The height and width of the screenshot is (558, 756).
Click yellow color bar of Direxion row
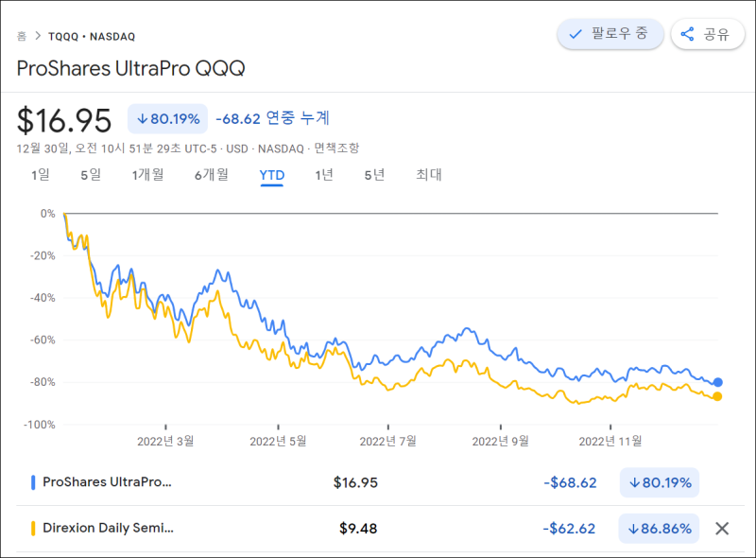(33, 529)
